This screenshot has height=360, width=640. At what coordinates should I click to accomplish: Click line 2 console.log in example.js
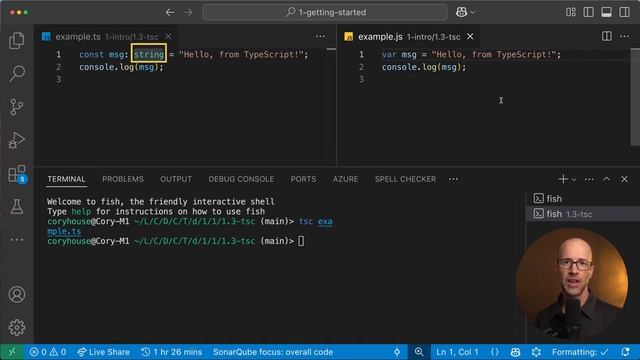pyautogui.click(x=424, y=67)
